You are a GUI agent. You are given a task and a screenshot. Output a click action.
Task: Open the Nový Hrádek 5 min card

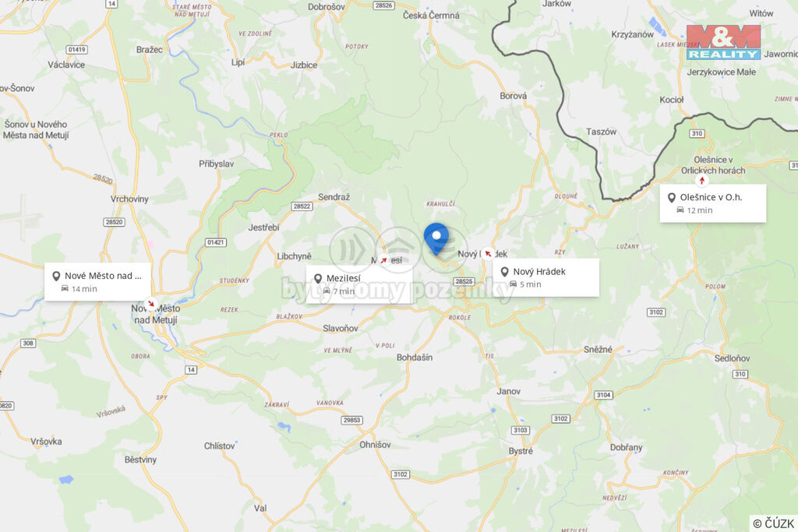coord(546,278)
